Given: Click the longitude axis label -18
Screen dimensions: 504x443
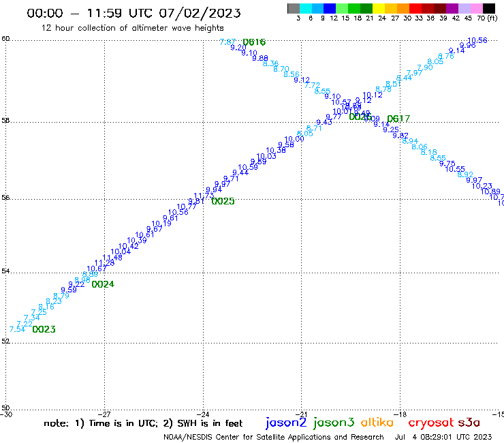Looking at the screenshot, I should coord(400,414).
